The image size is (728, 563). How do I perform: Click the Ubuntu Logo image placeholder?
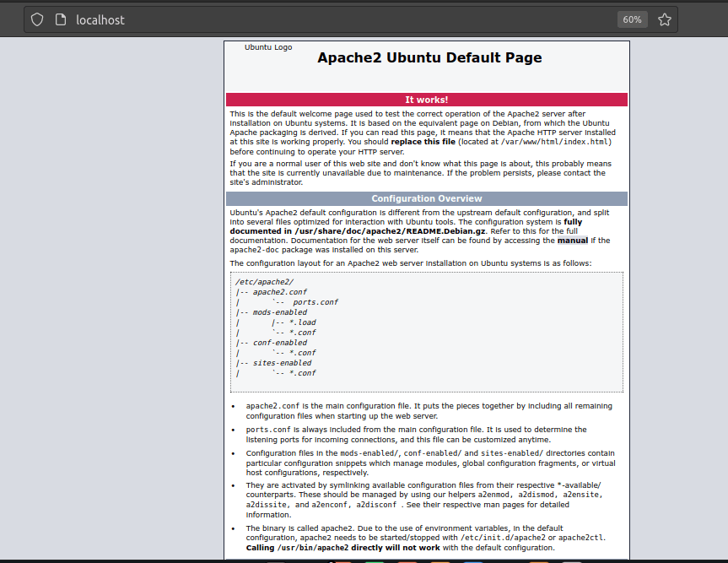coord(268,47)
